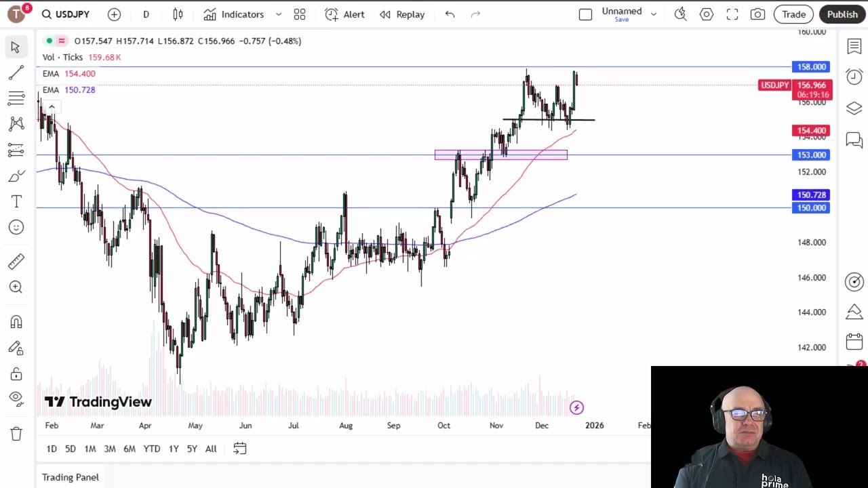Open the quick search icon
This screenshot has height=488, width=868.
tap(680, 14)
